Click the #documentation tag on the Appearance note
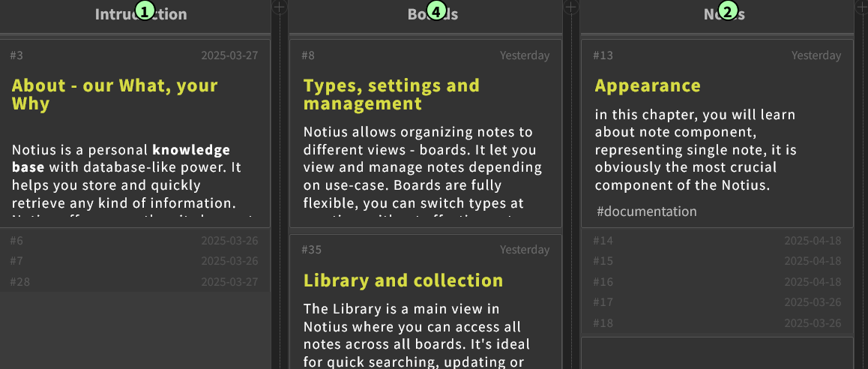 tap(647, 211)
